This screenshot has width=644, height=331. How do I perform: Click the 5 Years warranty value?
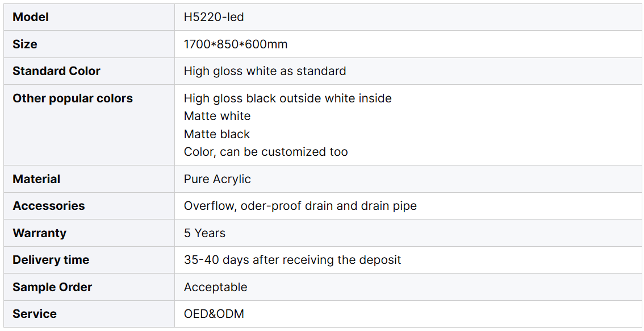pyautogui.click(x=204, y=233)
